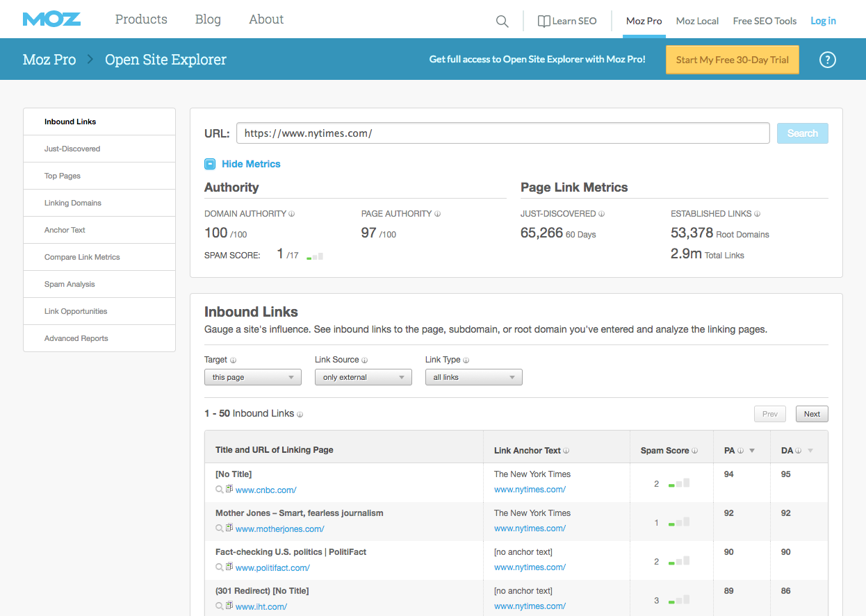Click the search magnifier icon in header
This screenshot has height=616, width=866.
pos(502,21)
